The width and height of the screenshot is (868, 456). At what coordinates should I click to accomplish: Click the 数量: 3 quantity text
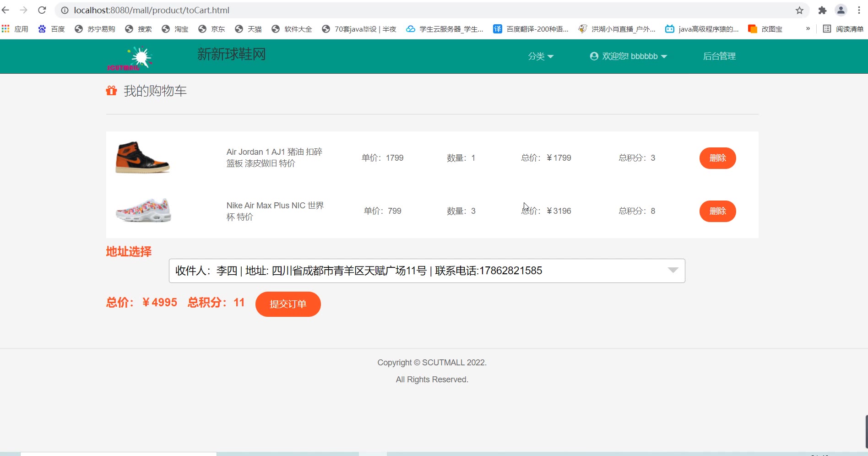pos(461,211)
